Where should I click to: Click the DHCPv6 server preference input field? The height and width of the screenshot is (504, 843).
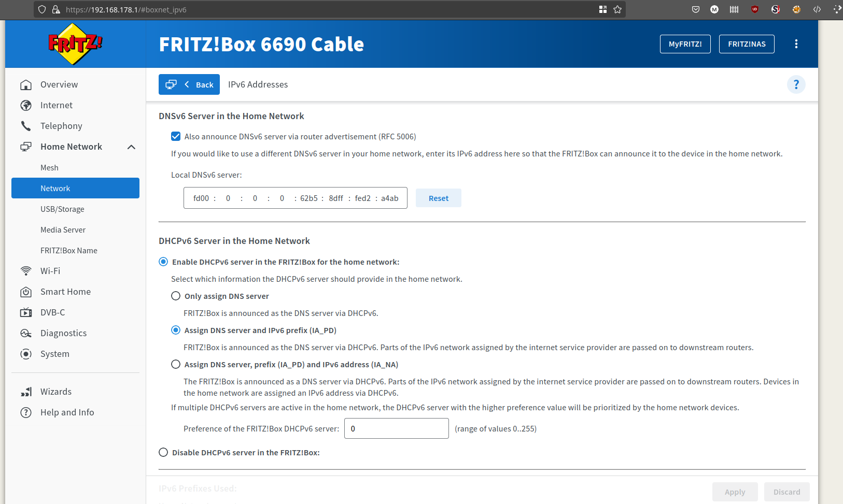coord(396,428)
